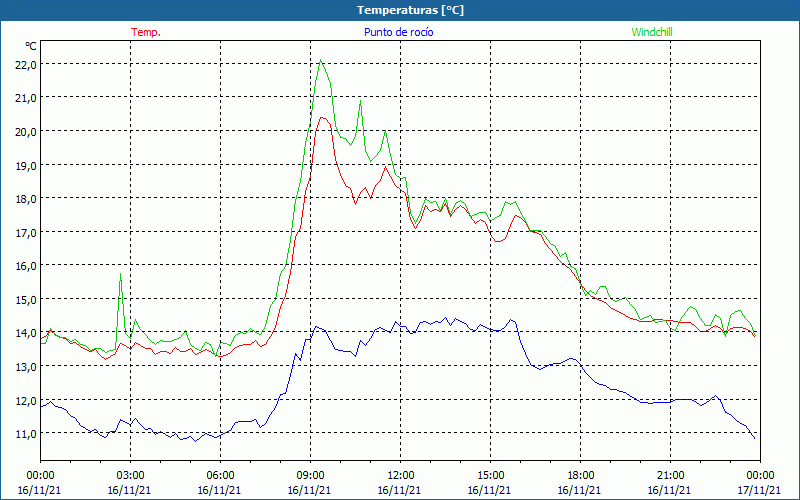Click the 'Temperaturas [°C]' chart title
The image size is (800, 500).
(x=410, y=10)
